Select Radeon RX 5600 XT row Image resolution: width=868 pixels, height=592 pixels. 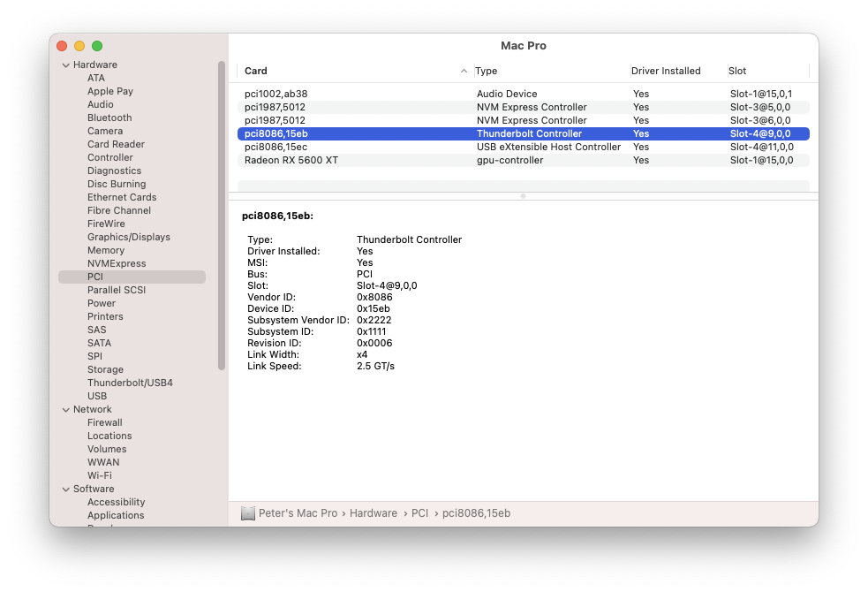coord(523,161)
